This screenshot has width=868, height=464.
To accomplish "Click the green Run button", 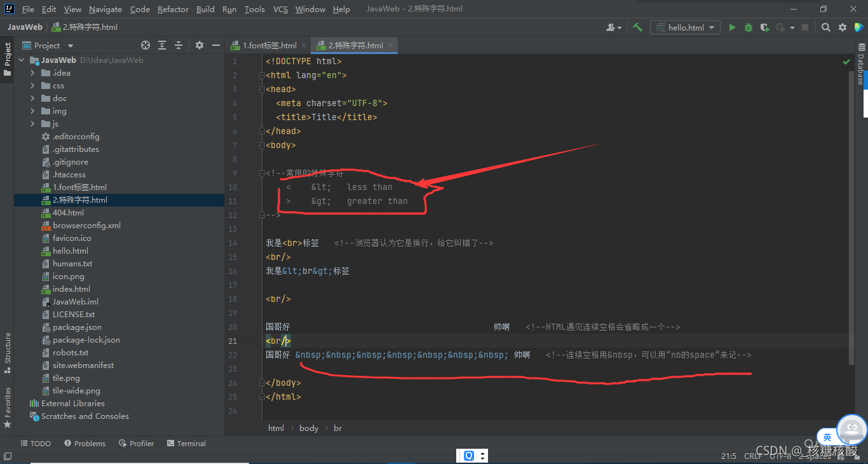I will click(732, 27).
